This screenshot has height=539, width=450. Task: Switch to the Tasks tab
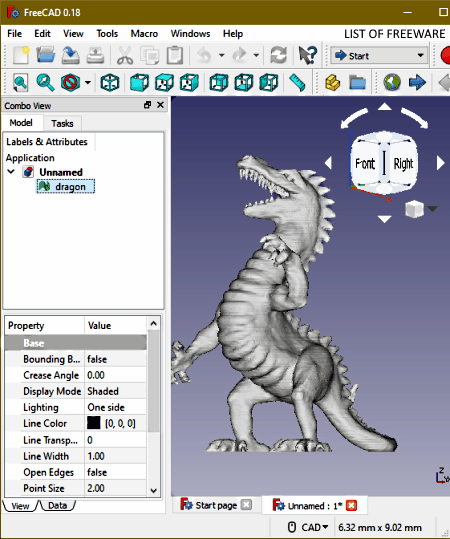62,123
